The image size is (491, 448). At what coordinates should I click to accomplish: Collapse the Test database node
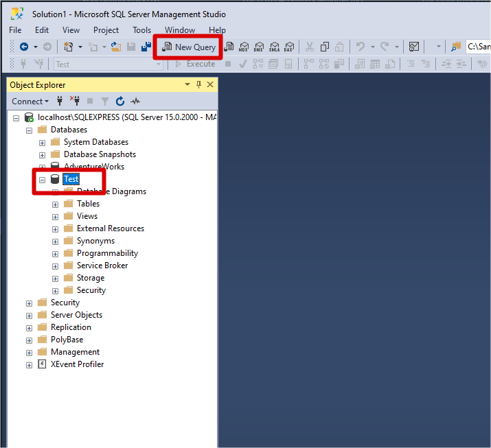(42, 180)
